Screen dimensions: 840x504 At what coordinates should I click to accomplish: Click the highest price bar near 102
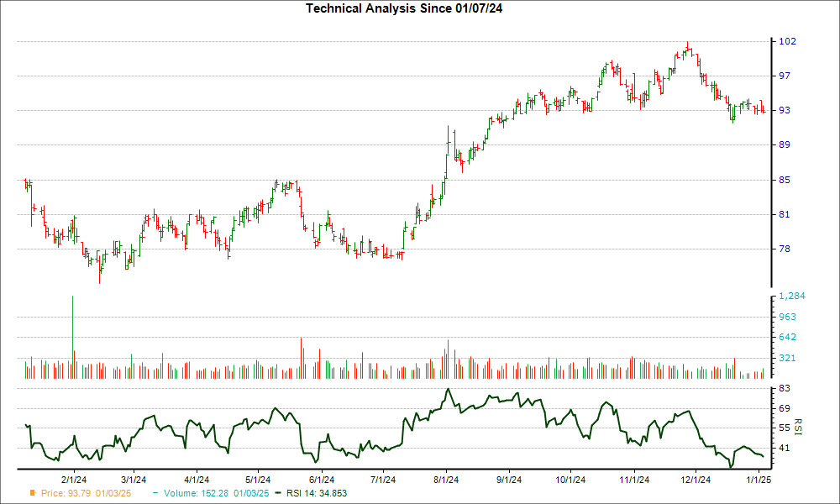click(x=688, y=47)
